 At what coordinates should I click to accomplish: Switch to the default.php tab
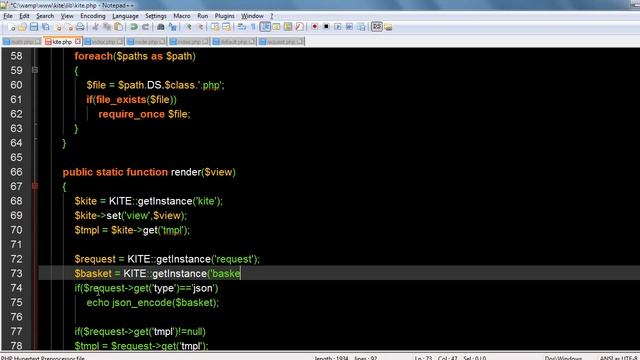[234, 42]
